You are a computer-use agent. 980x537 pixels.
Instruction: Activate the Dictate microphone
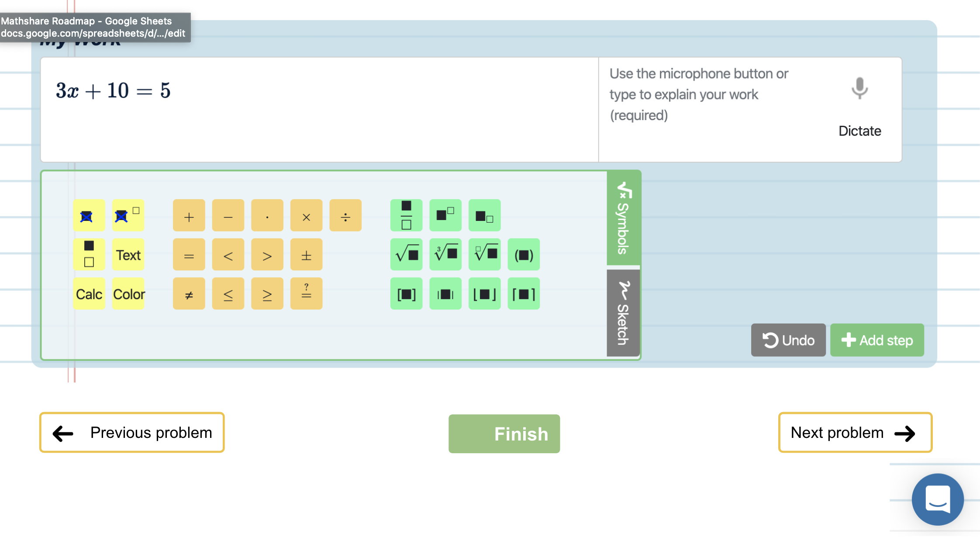[859, 89]
